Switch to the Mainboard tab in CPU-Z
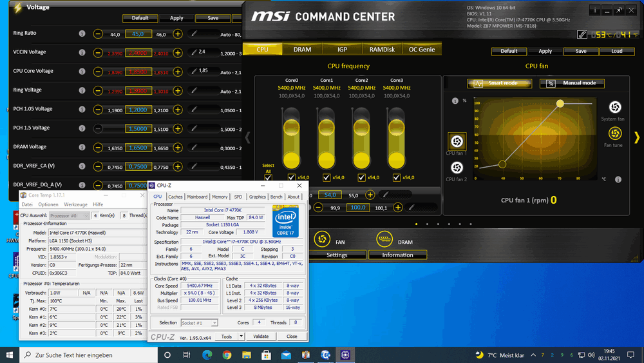Screen dimensions: 644x363 click(x=197, y=197)
